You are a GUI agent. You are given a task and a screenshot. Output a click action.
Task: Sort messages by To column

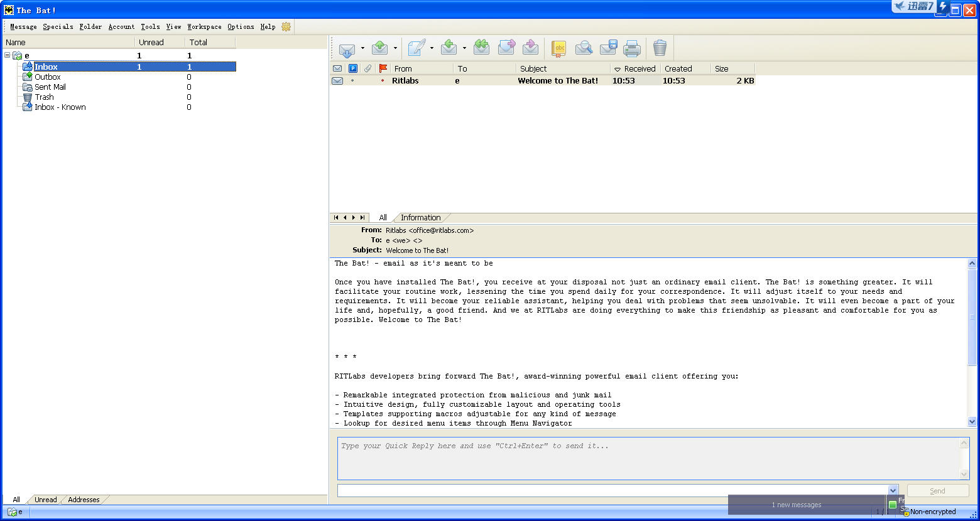click(x=485, y=68)
